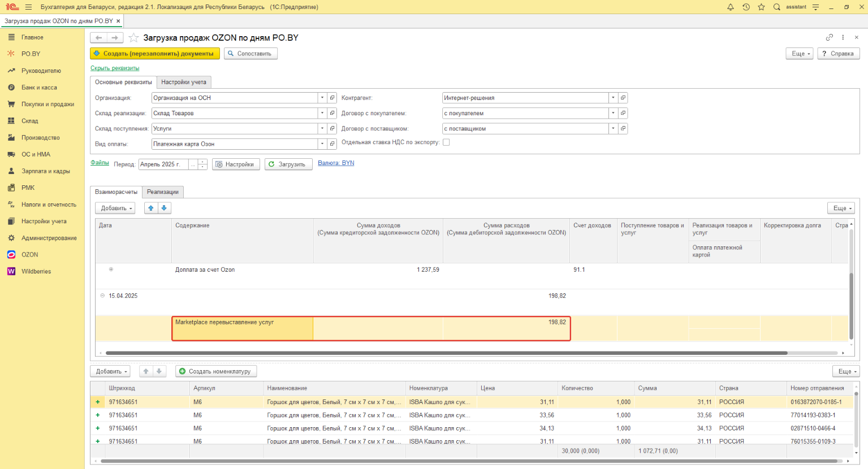Open Договор с поставщиком open-object icon
Image resolution: width=868 pixels, height=469 pixels.
623,128
